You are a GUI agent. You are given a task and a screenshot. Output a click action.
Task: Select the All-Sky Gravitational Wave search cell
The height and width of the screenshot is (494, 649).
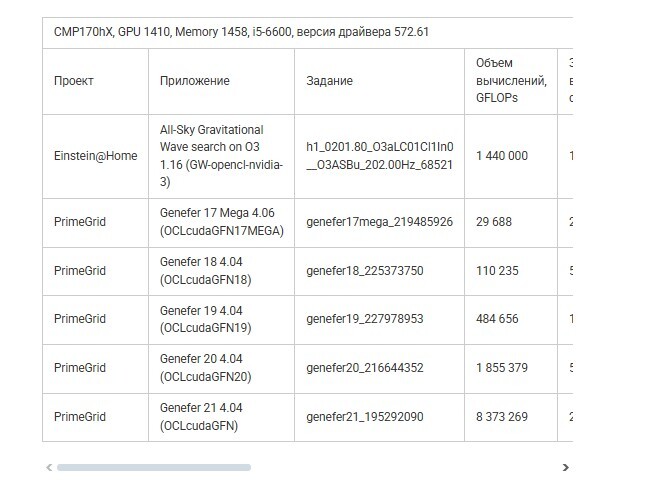click(x=221, y=156)
